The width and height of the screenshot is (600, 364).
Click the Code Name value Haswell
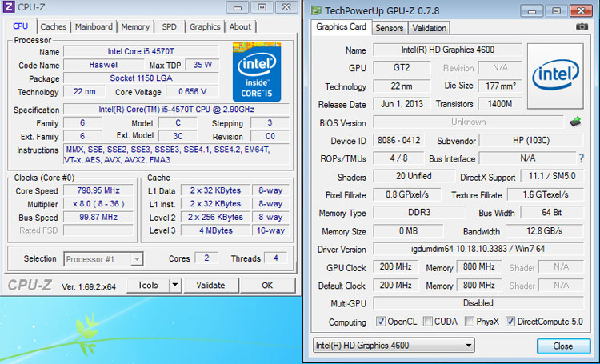(x=104, y=65)
